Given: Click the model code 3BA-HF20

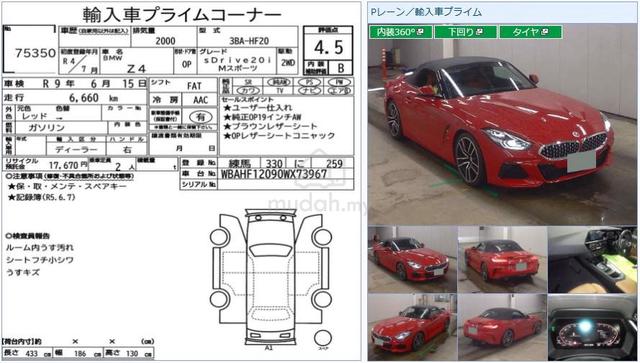Looking at the screenshot, I should pyautogui.click(x=249, y=41).
